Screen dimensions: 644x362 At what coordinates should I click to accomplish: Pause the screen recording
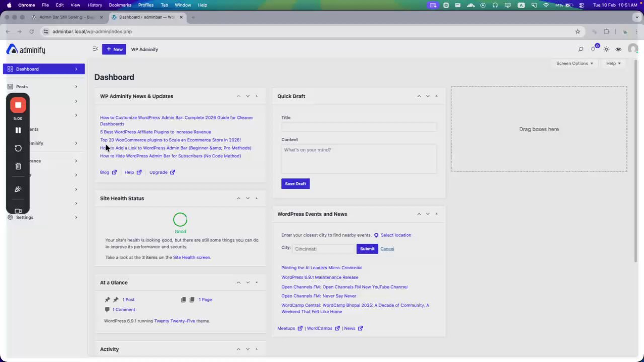tap(18, 130)
